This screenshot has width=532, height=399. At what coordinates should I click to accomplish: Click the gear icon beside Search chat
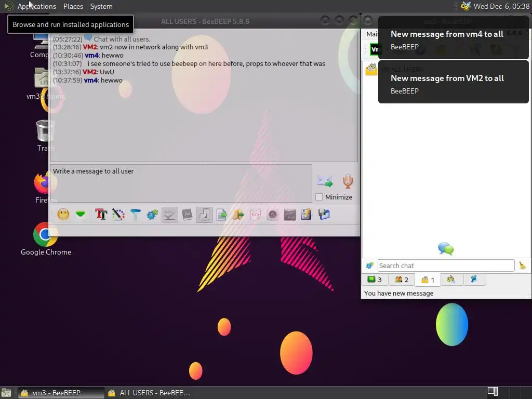click(x=369, y=265)
